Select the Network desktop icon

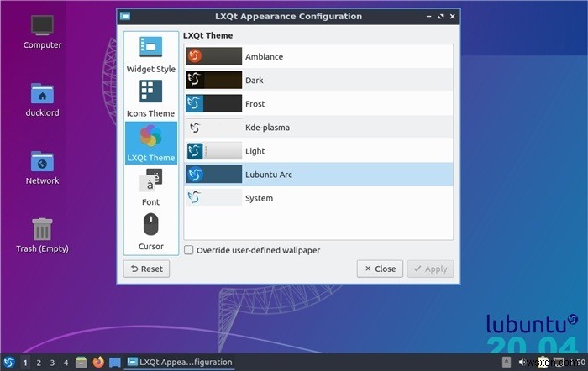(x=42, y=168)
